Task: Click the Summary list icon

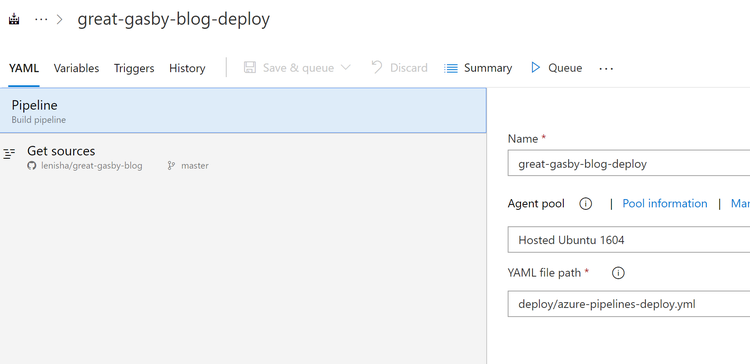Action: click(x=451, y=68)
